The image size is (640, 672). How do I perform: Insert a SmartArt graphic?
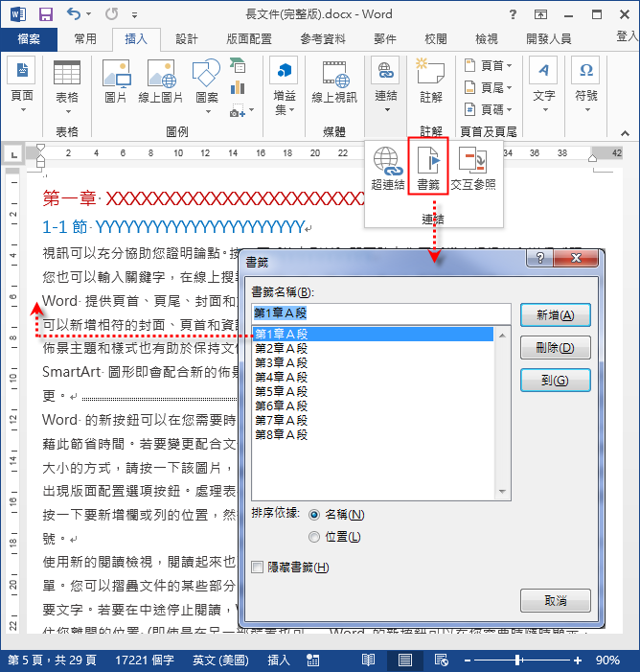[x=238, y=65]
